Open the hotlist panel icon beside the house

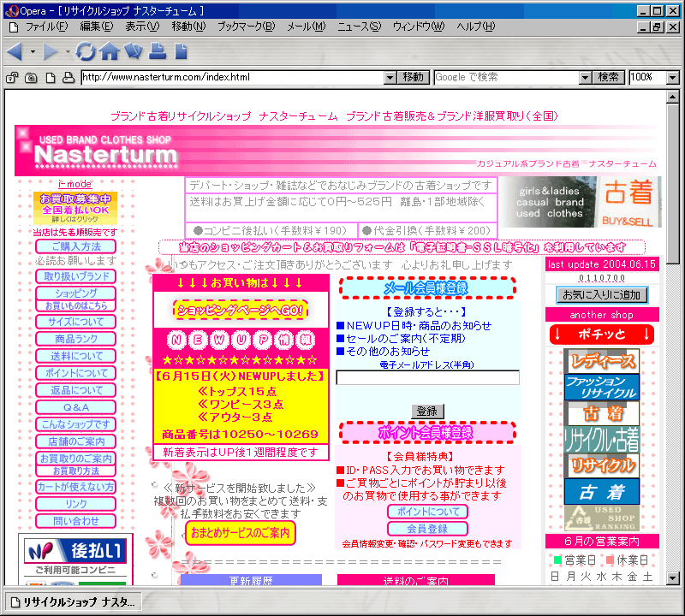134,51
